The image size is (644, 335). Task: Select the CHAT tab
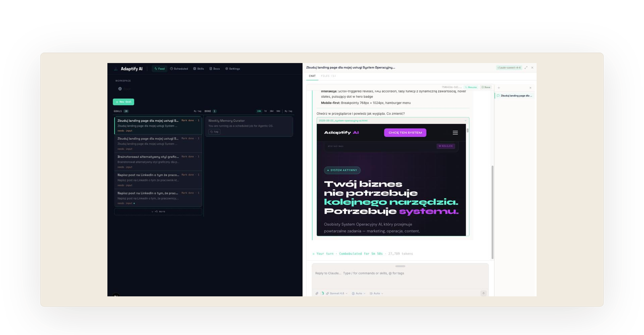(x=312, y=76)
